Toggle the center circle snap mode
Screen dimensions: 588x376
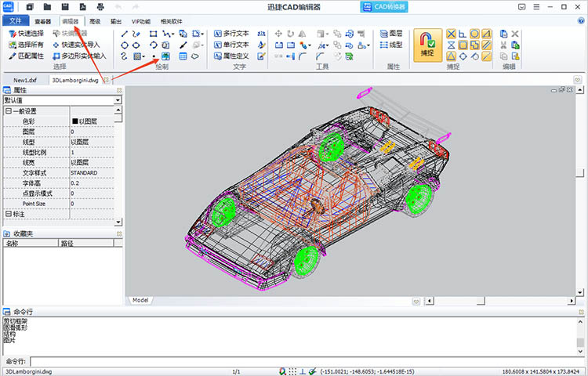pyautogui.click(x=474, y=34)
